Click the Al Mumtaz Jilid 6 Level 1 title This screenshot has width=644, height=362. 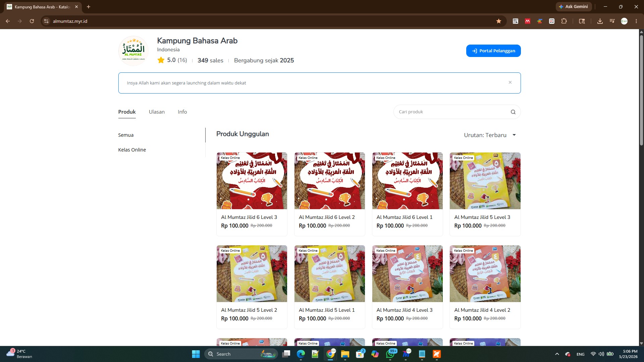click(405, 217)
